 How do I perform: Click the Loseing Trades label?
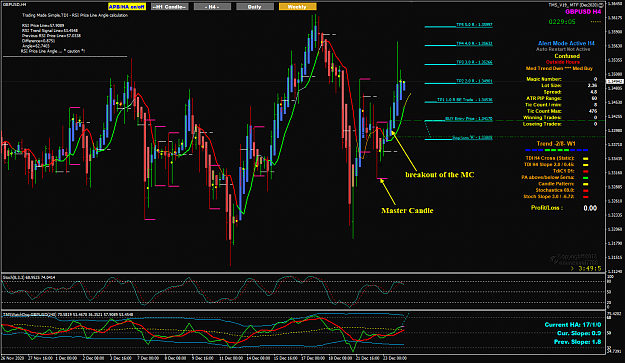pos(542,124)
